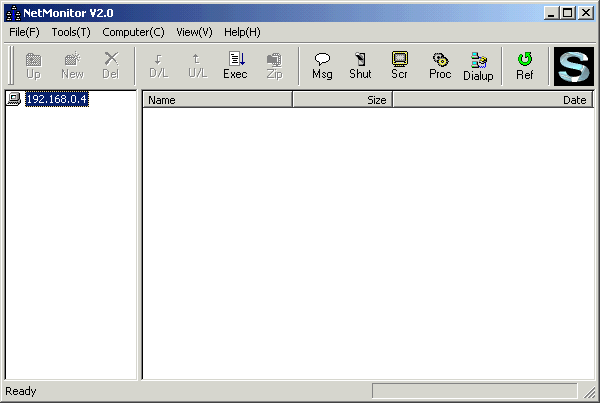600x403 pixels.
Task: Click the Scr screen capture icon
Action: (x=399, y=66)
